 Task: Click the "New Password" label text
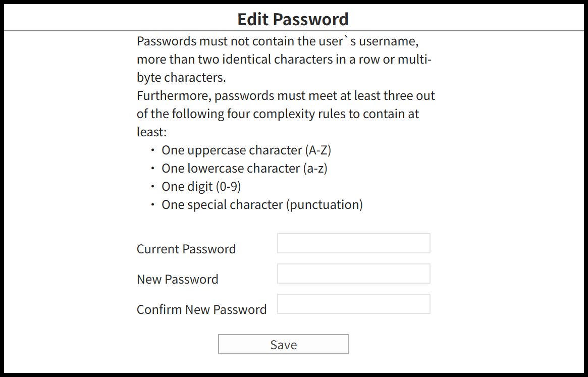[178, 280]
